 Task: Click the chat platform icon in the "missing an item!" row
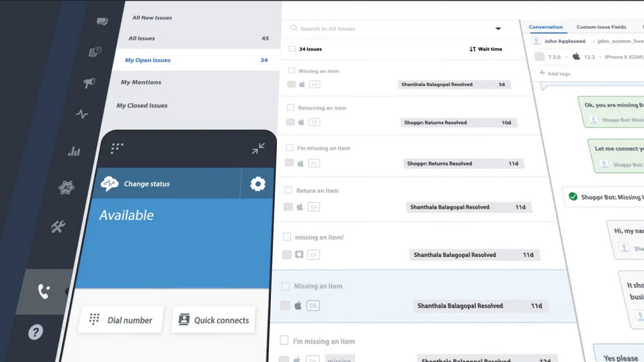[x=299, y=255]
